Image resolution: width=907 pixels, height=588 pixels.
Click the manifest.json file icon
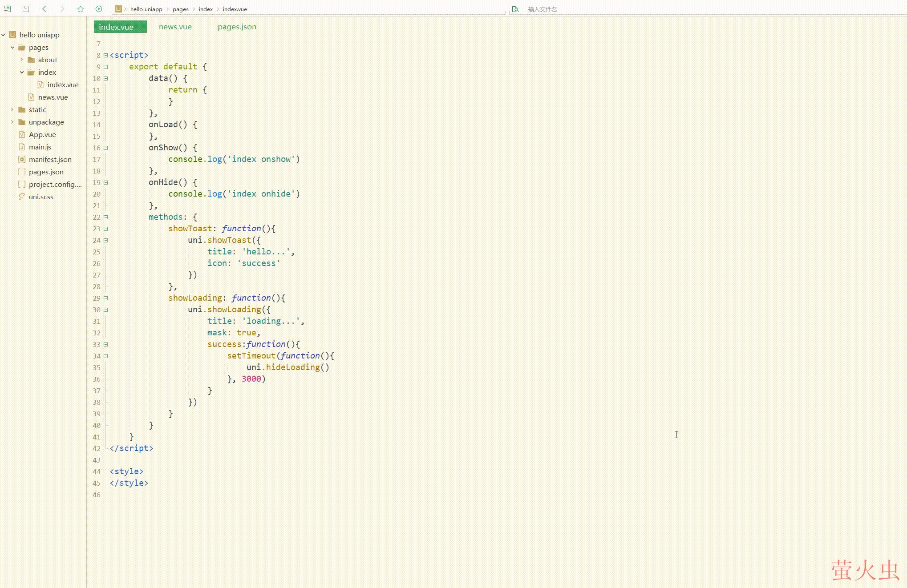pos(22,159)
